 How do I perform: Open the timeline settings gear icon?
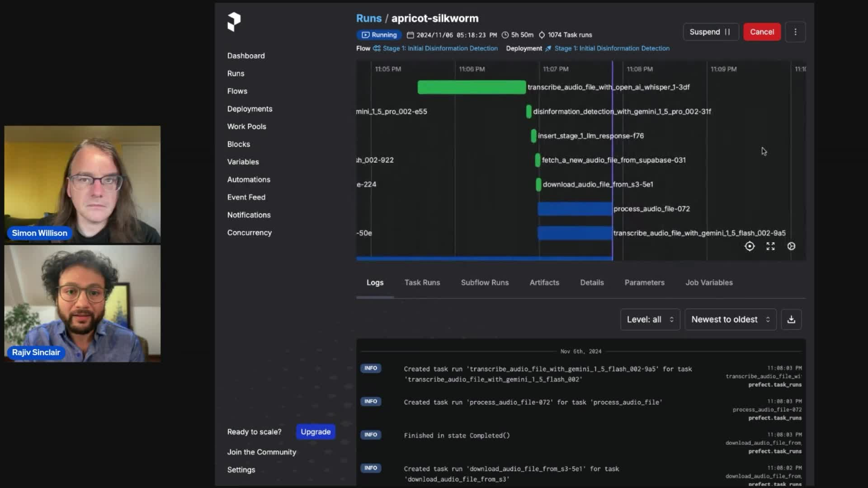point(791,246)
